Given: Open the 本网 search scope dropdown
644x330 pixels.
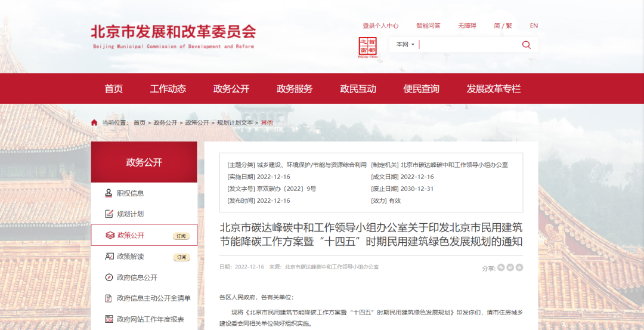Looking at the screenshot, I should click(x=405, y=44).
